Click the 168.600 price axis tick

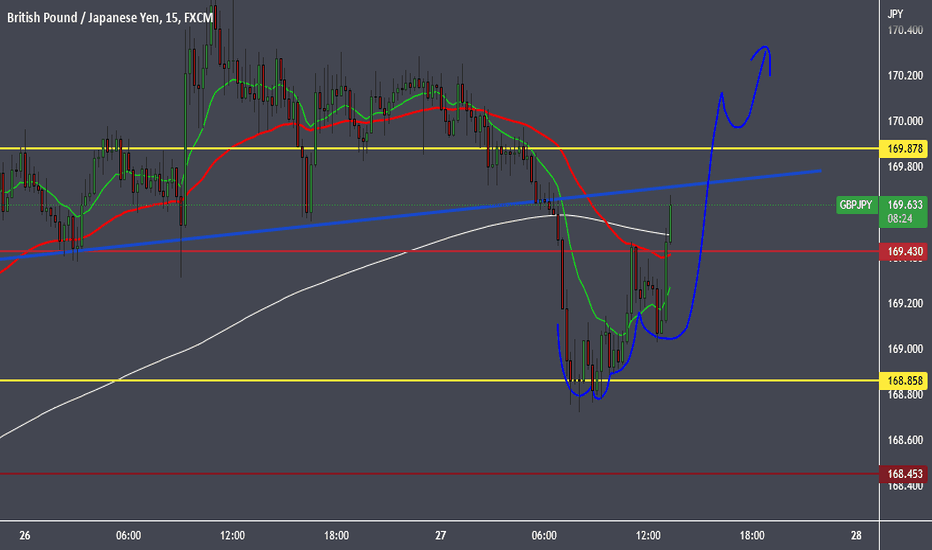tap(905, 440)
